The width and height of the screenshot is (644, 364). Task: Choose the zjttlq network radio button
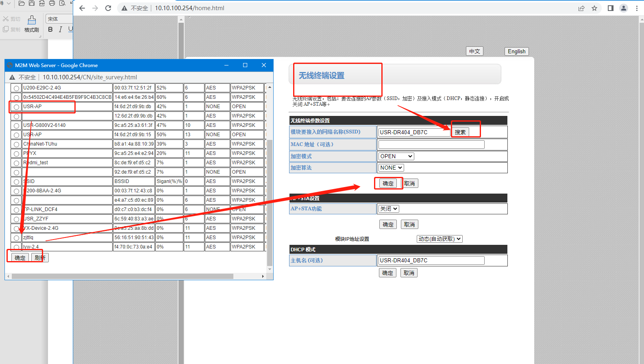(x=16, y=238)
